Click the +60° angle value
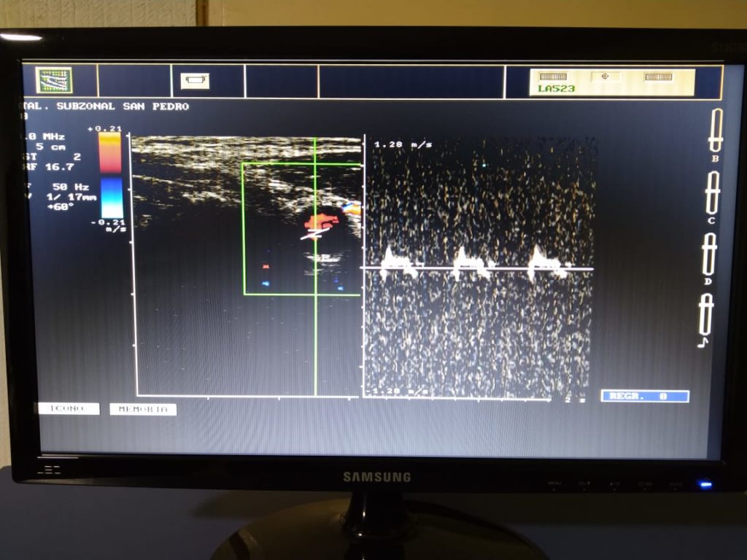The width and height of the screenshot is (747, 560). tap(61, 206)
